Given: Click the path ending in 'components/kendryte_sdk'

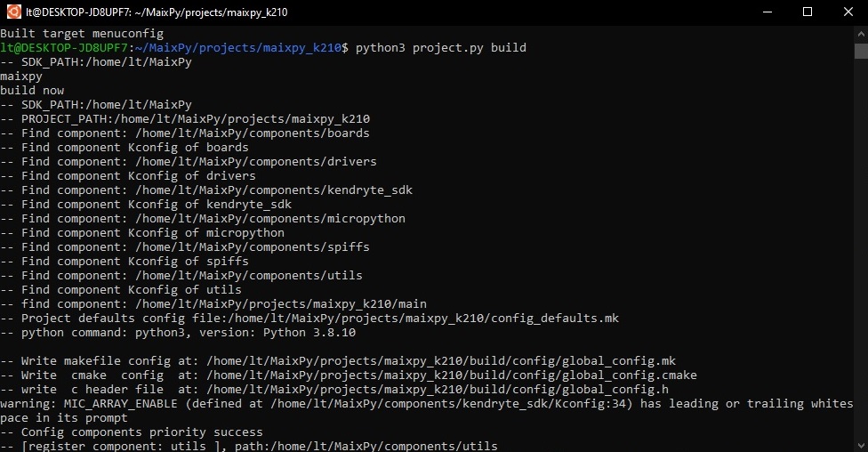Looking at the screenshot, I should [x=274, y=190].
